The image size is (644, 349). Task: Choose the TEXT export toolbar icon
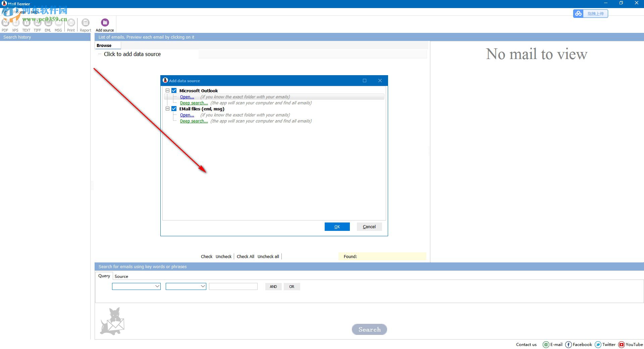(26, 23)
